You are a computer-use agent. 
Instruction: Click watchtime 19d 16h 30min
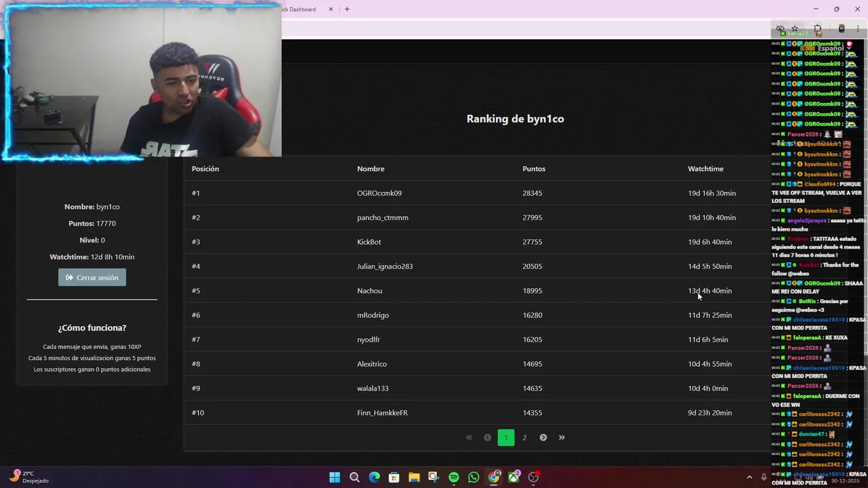coord(711,193)
